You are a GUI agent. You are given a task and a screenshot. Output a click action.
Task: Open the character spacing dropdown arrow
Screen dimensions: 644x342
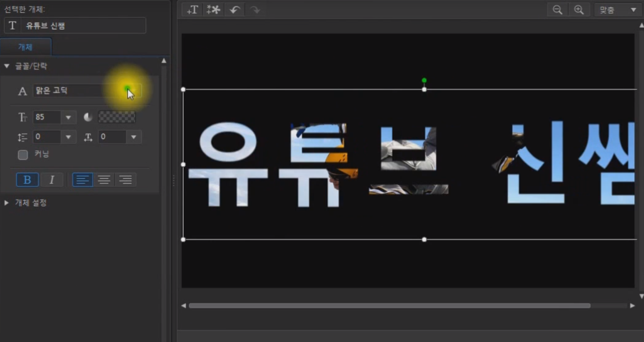click(134, 137)
